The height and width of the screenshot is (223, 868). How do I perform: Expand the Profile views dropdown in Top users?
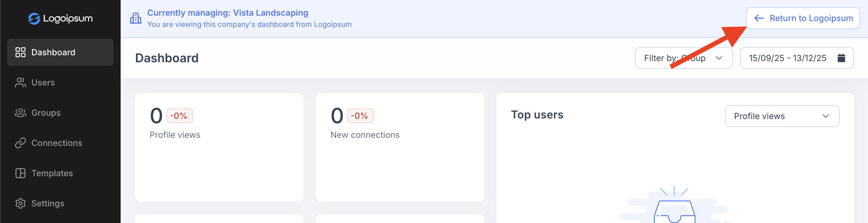(782, 116)
